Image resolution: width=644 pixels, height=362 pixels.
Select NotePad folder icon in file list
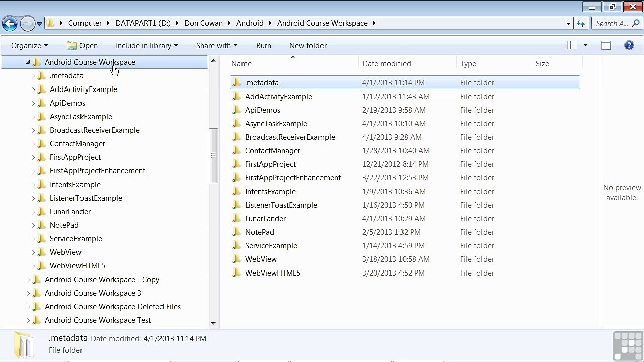(x=237, y=232)
